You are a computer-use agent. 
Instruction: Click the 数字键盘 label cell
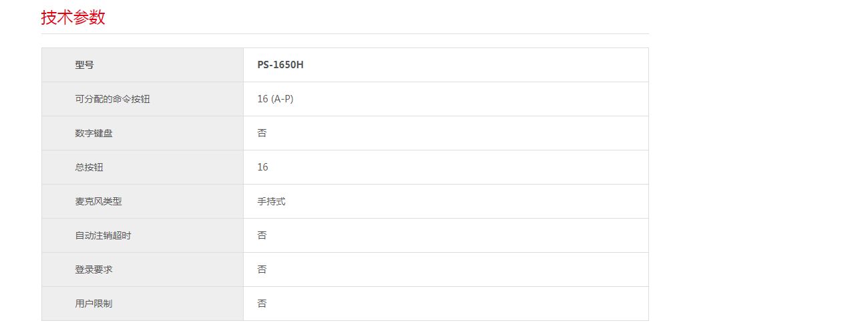coord(94,133)
